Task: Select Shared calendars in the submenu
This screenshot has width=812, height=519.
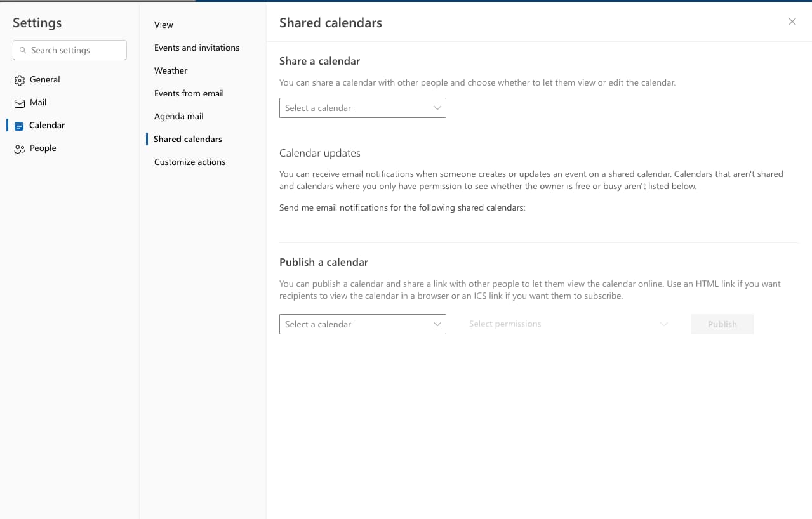Action: click(x=188, y=139)
